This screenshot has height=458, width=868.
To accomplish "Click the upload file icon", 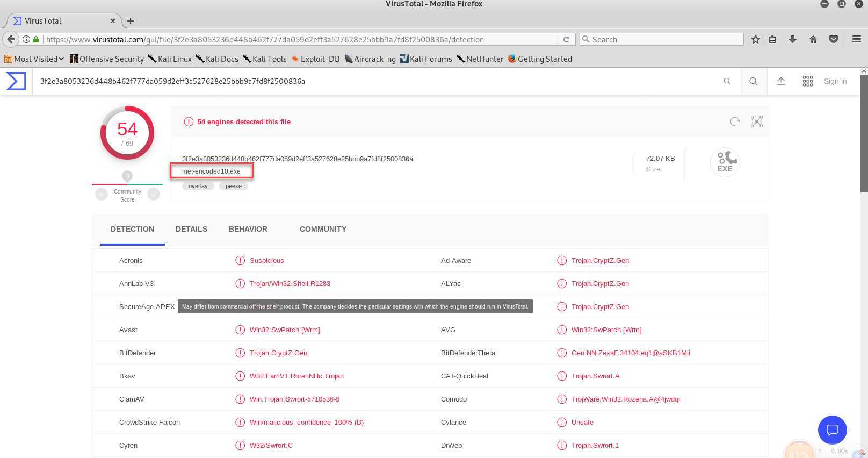I will click(781, 81).
